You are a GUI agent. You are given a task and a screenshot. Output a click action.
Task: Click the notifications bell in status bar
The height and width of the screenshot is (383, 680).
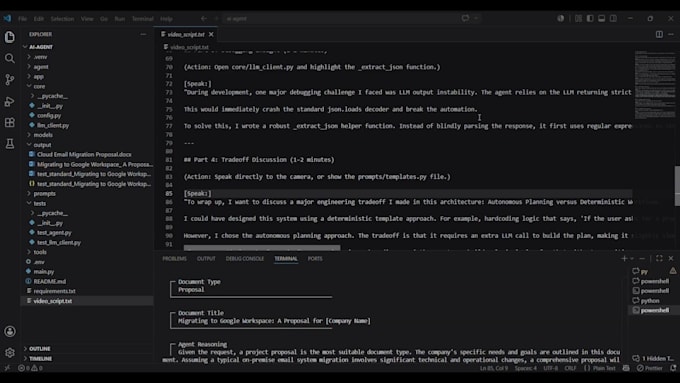click(x=673, y=368)
